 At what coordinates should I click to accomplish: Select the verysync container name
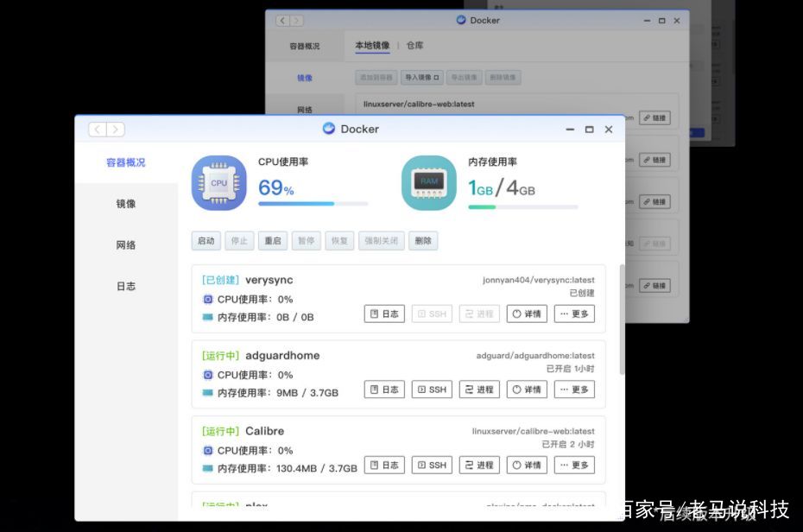click(x=269, y=280)
